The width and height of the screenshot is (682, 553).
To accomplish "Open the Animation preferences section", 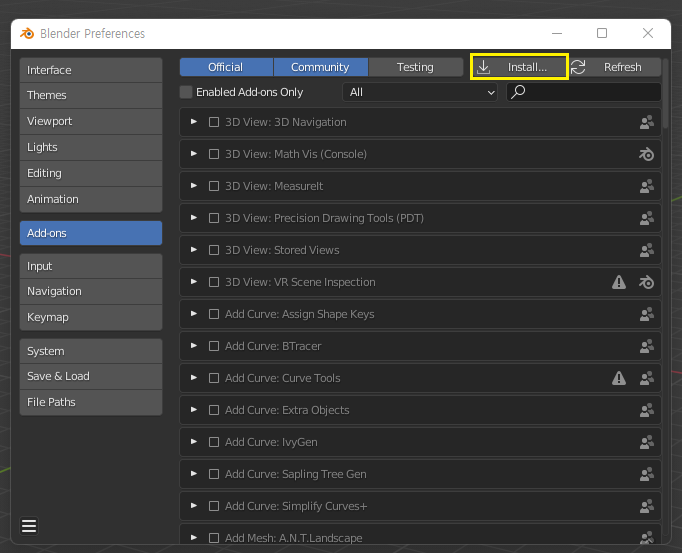I will pos(91,199).
